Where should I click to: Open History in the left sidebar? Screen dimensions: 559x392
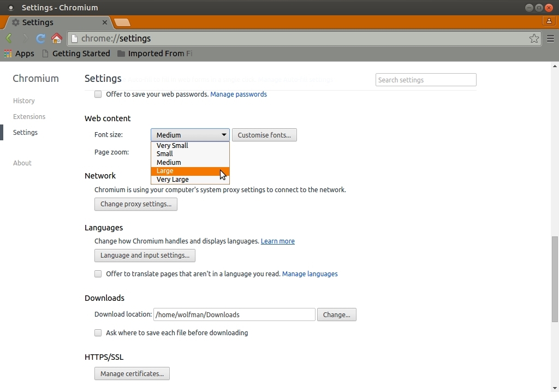pos(24,101)
